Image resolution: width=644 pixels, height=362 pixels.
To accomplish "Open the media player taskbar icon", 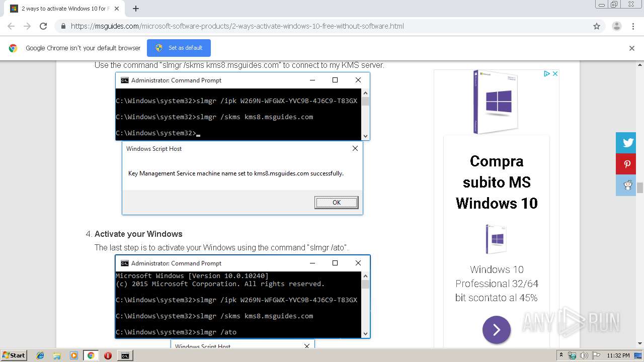I will [73, 355].
